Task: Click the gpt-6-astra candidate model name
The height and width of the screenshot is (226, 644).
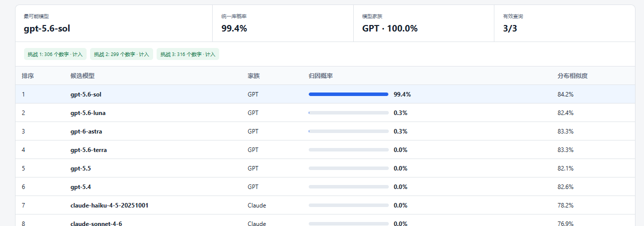Action: [87, 131]
